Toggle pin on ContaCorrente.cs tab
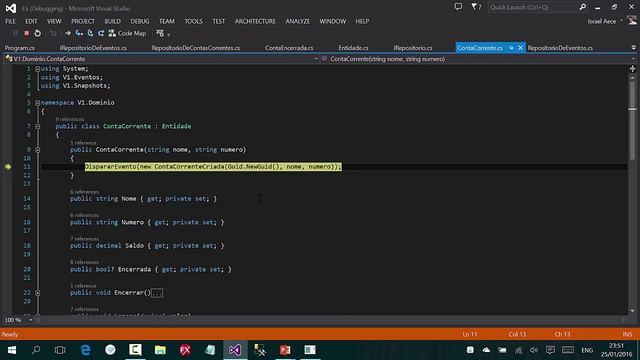The image size is (640, 360). coord(511,48)
